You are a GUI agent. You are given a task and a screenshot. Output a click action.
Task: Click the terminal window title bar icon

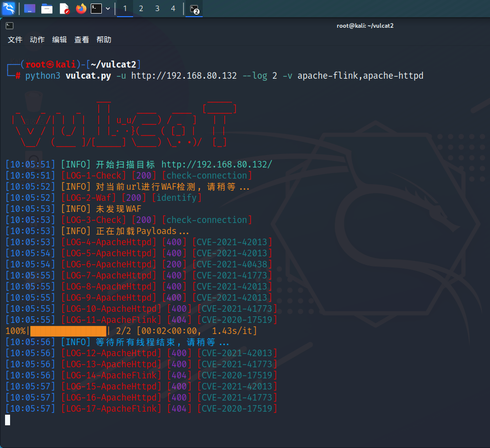click(x=10, y=26)
